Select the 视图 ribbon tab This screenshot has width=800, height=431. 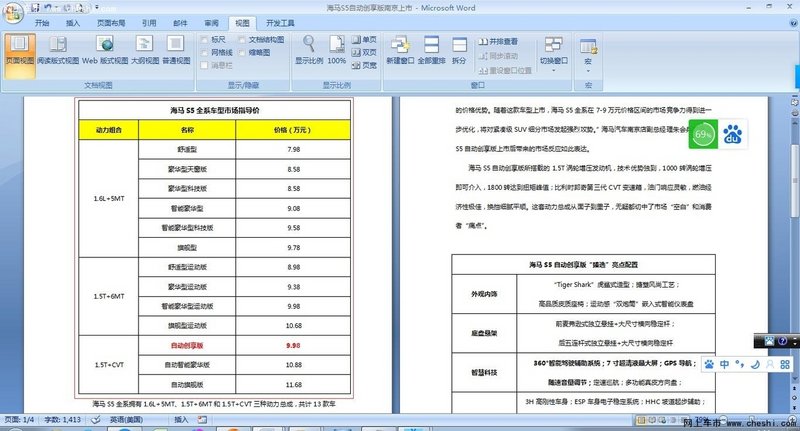(242, 23)
